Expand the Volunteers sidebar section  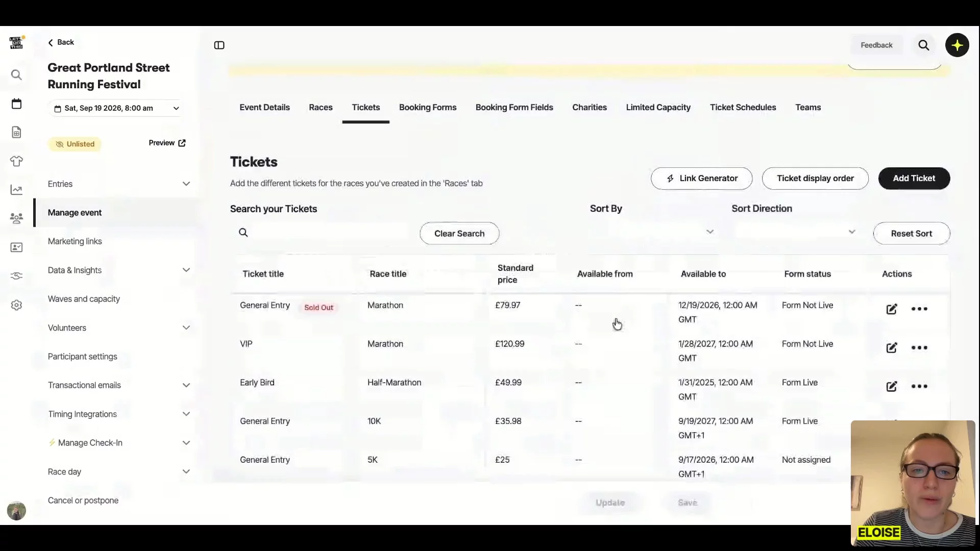tap(186, 328)
